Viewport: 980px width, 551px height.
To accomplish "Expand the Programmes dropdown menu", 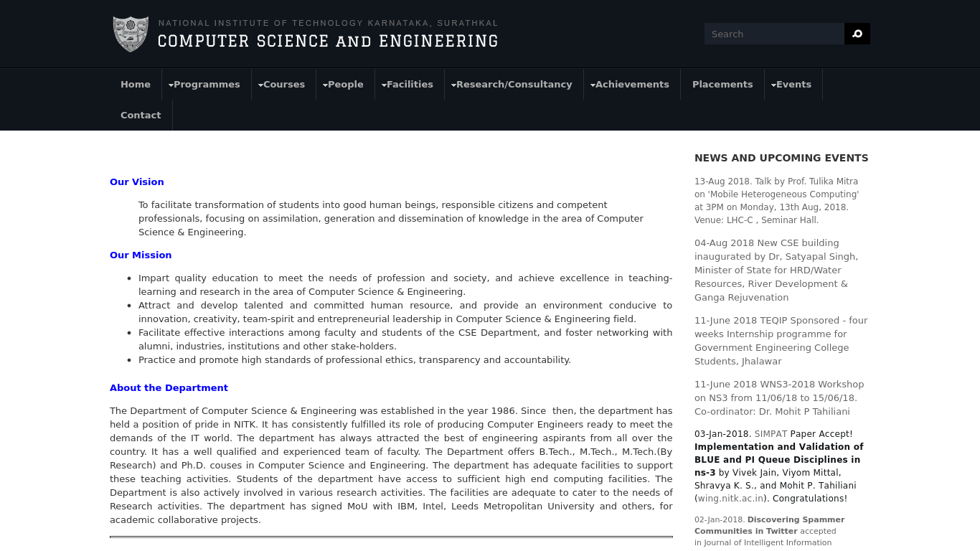I will point(205,84).
